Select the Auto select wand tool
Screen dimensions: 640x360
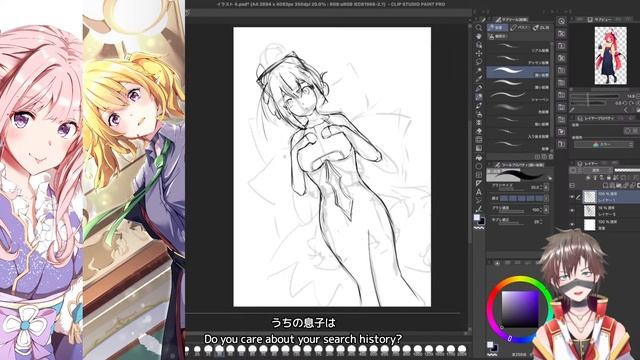coord(479,71)
